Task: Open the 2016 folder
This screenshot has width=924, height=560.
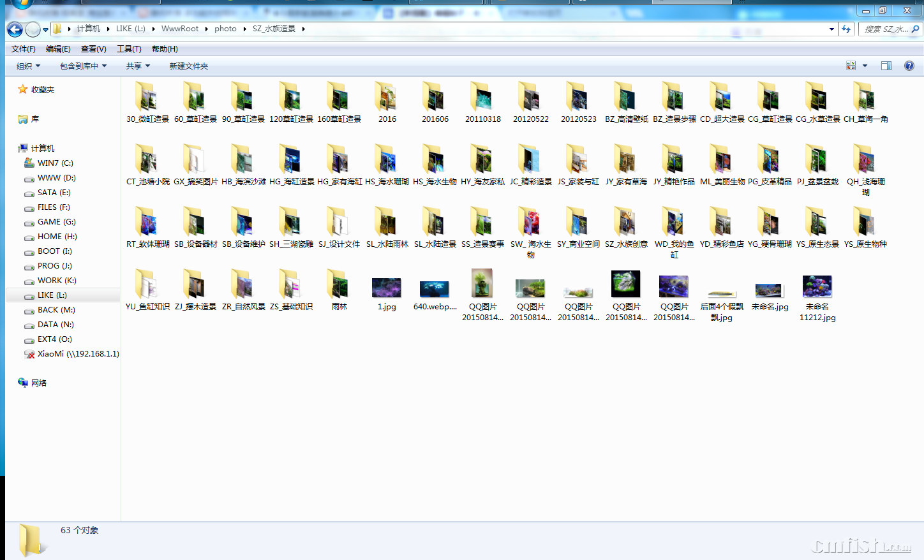Action: [x=387, y=102]
